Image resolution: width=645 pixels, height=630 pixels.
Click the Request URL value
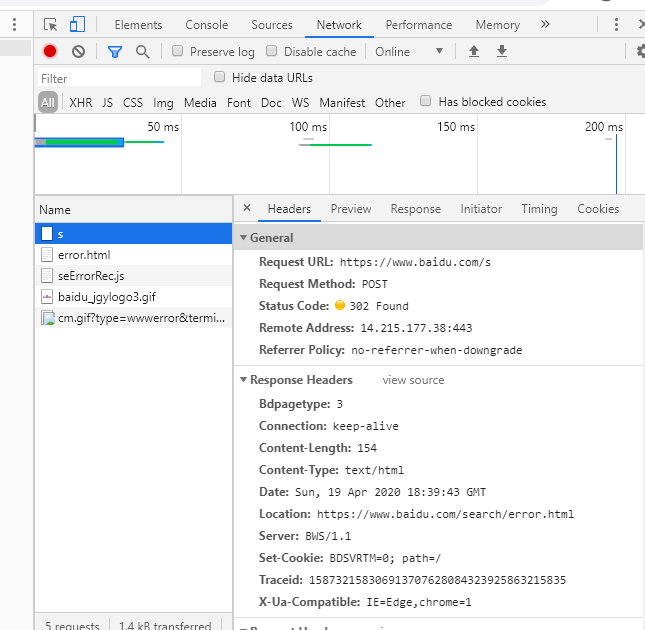(415, 262)
